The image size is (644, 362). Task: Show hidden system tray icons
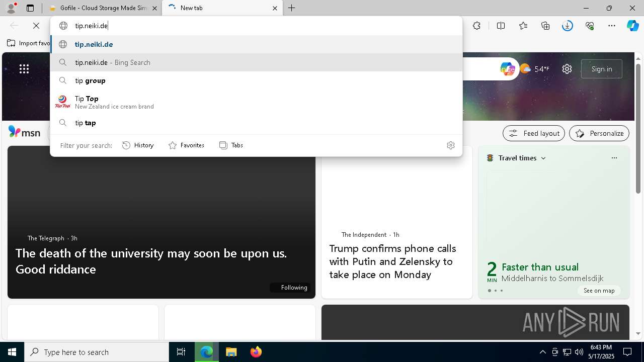[542, 352]
